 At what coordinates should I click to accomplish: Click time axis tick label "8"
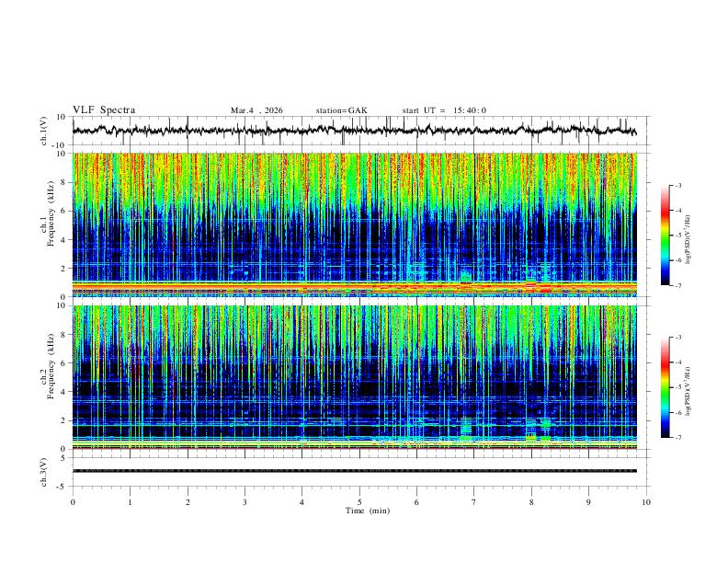[531, 502]
